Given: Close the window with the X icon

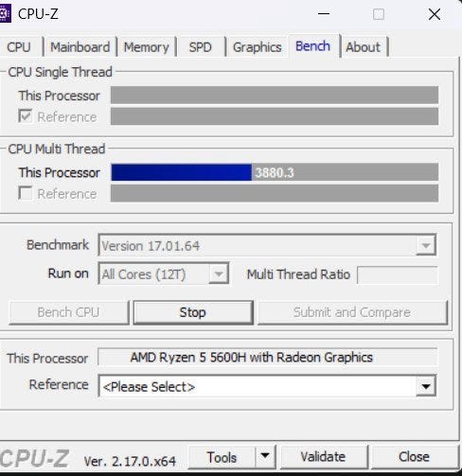Looking at the screenshot, I should coord(435,14).
